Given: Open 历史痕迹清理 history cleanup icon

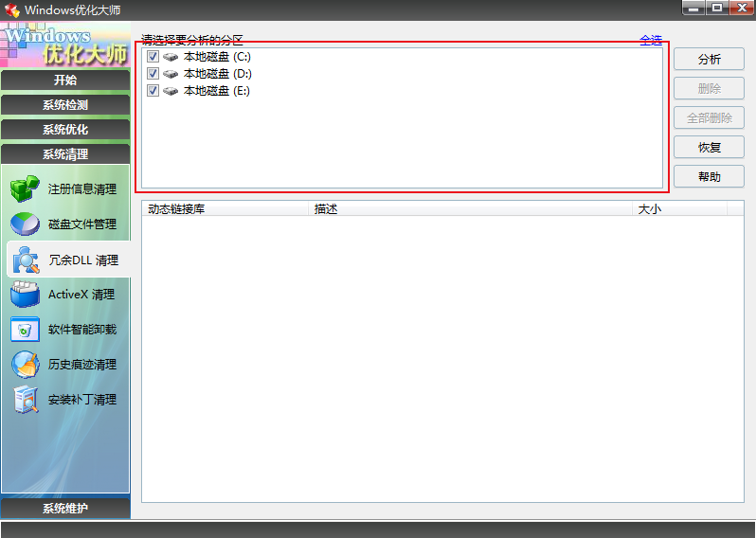Looking at the screenshot, I should (25, 365).
